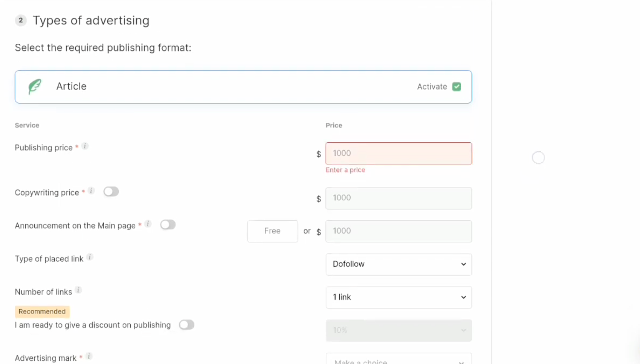The height and width of the screenshot is (364, 640).
Task: Open the Copywriting price info tooltip
Action: click(x=91, y=190)
